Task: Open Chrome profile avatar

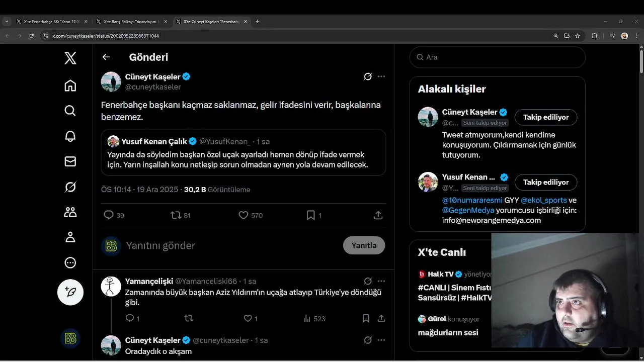Action: coord(624,36)
